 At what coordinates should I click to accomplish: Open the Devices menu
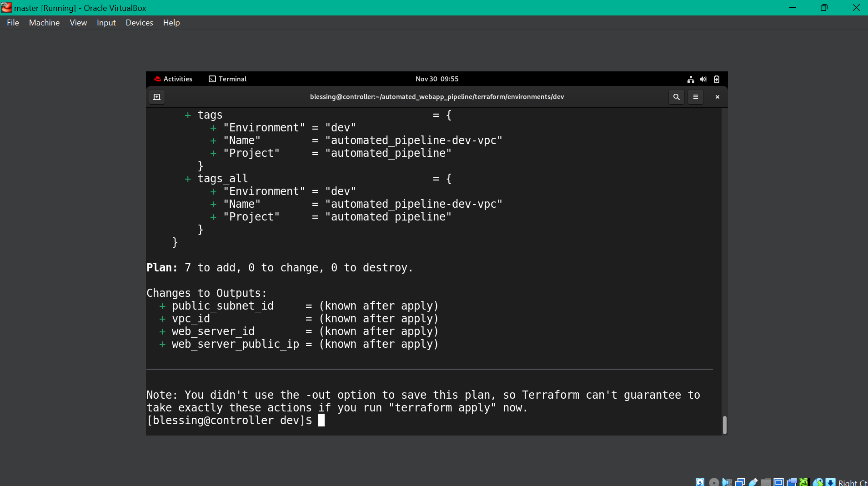point(139,22)
